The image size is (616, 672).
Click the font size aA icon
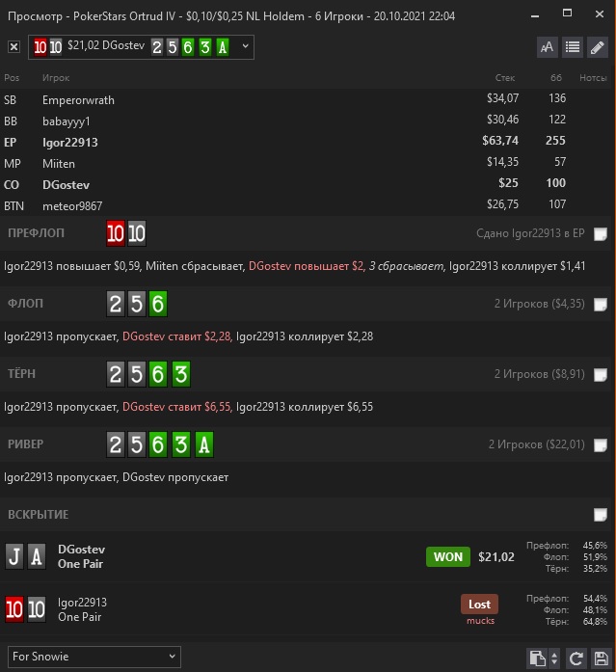coord(547,47)
